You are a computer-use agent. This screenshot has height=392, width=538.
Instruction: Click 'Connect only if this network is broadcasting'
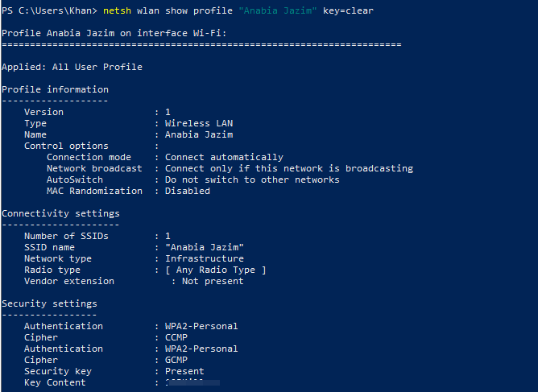tap(288, 168)
